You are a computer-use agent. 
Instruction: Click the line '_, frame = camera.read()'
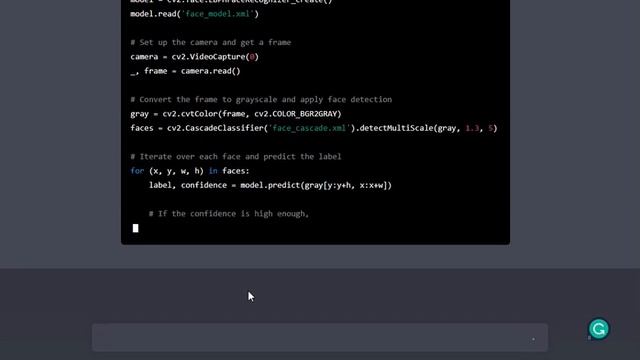click(x=185, y=71)
